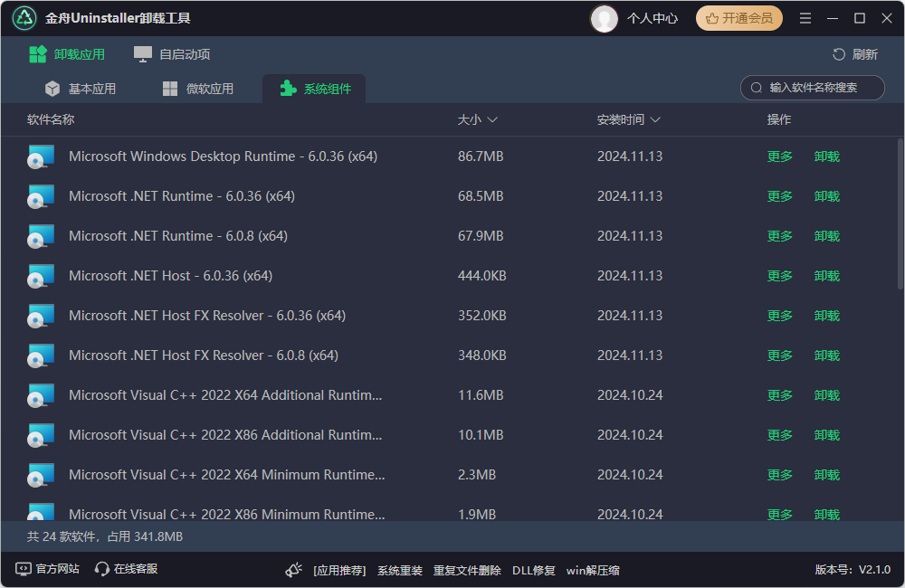
Task: Open the DLL修复 recommended app link
Action: [534, 571]
